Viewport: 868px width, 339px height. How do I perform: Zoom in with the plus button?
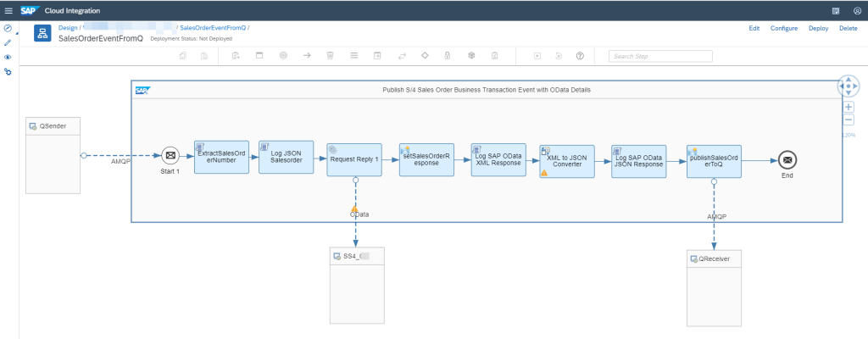849,107
